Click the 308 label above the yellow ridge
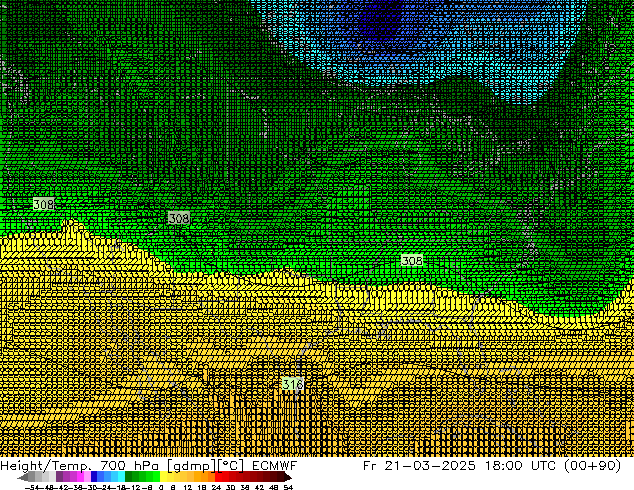The height and width of the screenshot is (490, 634). [179, 219]
